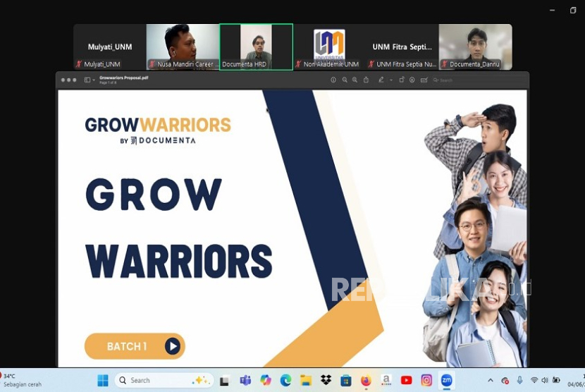Toggle the PDF sidebar view button

pyautogui.click(x=87, y=80)
